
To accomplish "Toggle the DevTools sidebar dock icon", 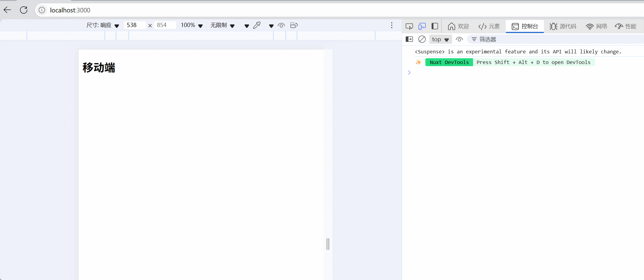I will point(435,26).
